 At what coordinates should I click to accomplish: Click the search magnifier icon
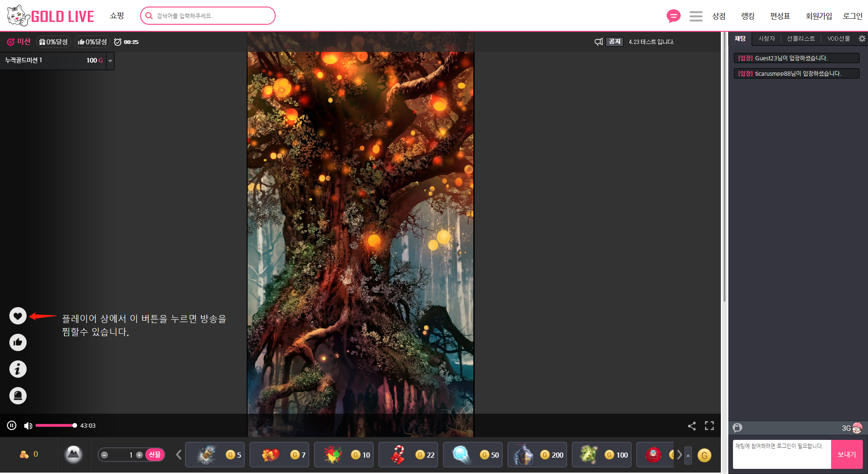(149, 16)
